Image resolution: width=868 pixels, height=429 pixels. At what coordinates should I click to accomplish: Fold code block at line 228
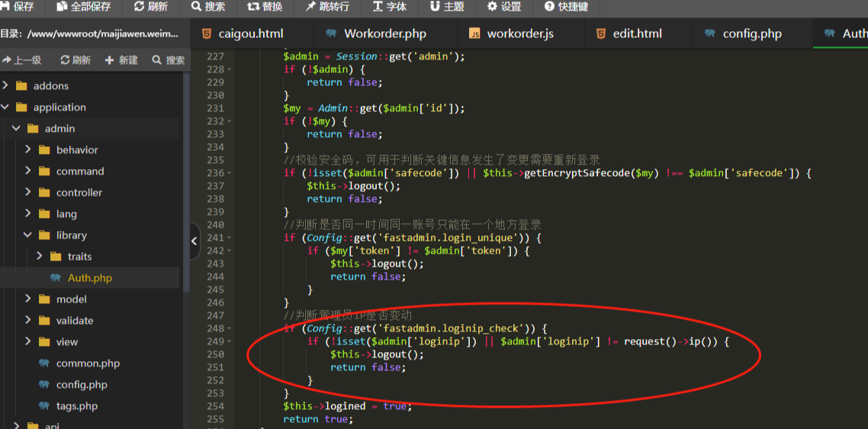[229, 69]
